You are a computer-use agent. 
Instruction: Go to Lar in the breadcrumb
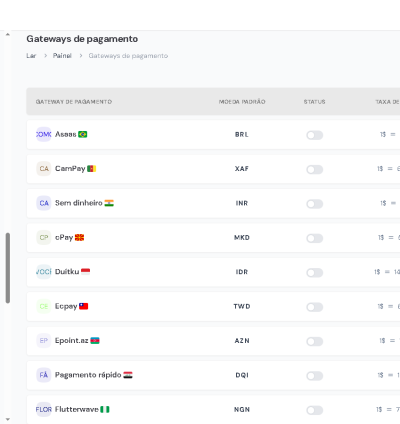(x=31, y=56)
